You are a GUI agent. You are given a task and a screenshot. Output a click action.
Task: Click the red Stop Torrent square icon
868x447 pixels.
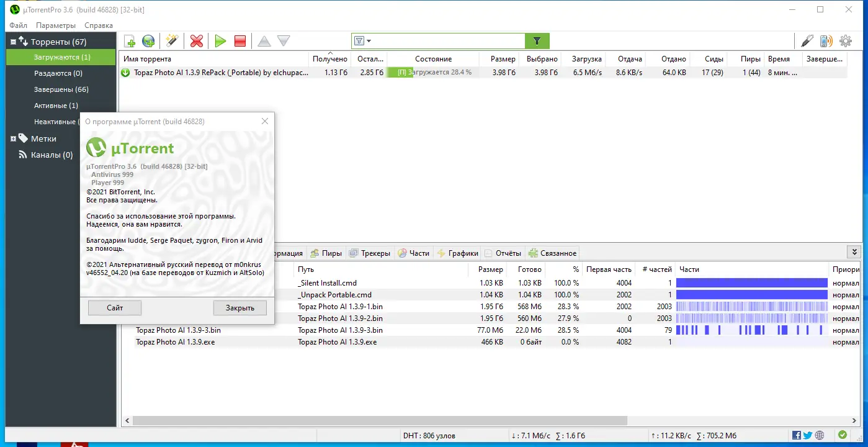pyautogui.click(x=240, y=42)
